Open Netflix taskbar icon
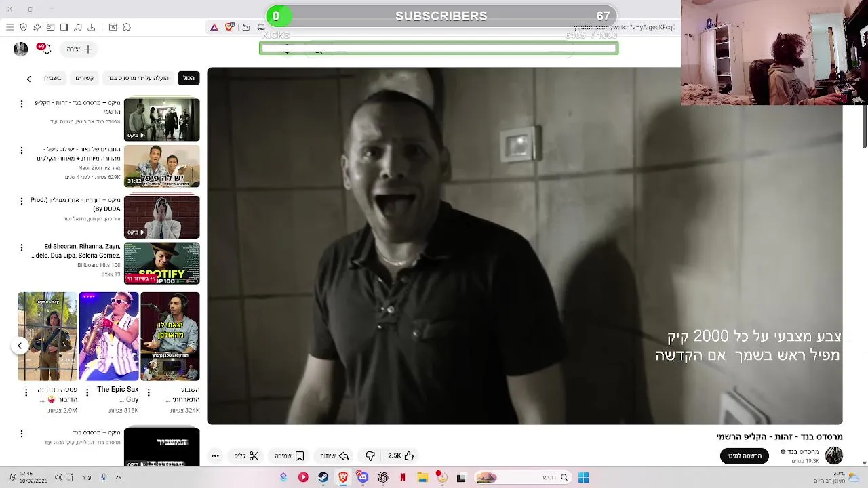 point(403,477)
